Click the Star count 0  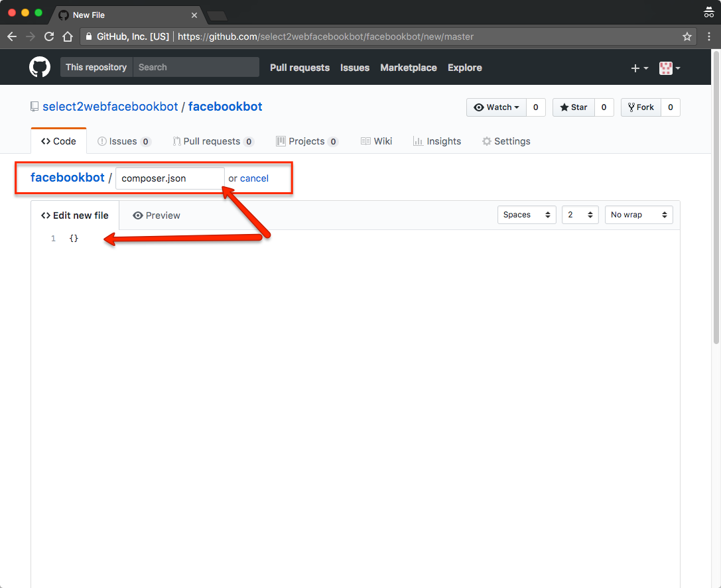tap(604, 107)
